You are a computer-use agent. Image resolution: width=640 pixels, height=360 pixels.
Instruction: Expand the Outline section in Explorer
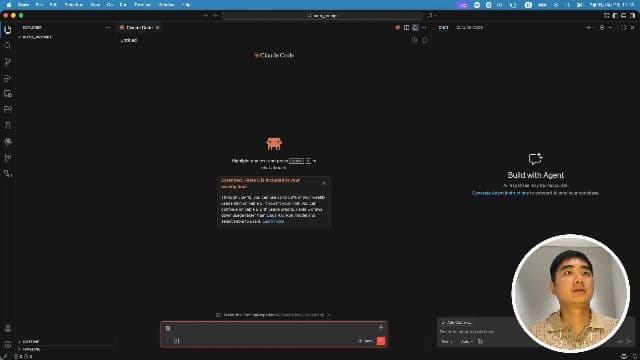coord(31,341)
